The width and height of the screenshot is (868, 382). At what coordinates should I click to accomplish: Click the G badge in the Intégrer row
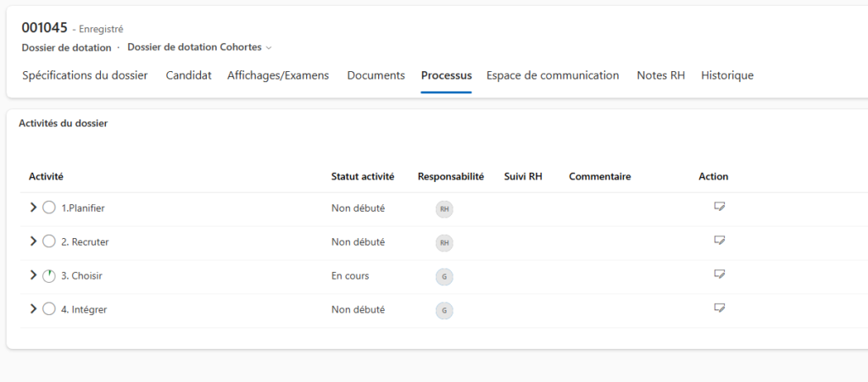(x=444, y=311)
